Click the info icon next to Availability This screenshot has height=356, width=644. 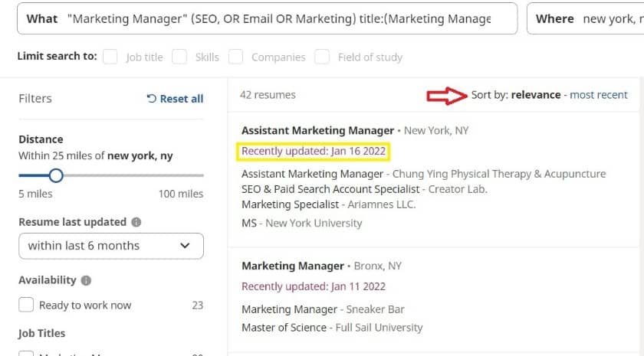(x=86, y=280)
